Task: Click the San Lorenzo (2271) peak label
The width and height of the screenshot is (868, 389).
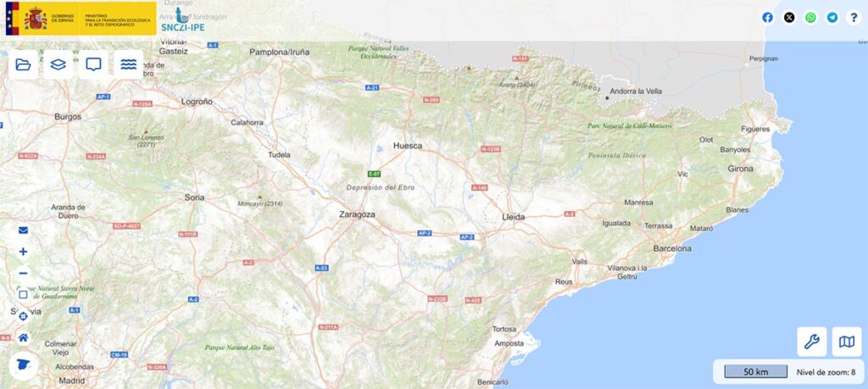Action: pyautogui.click(x=146, y=141)
